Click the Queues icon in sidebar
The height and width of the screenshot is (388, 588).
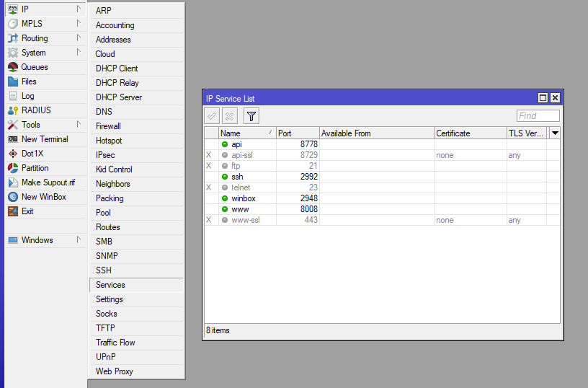pyautogui.click(x=12, y=67)
